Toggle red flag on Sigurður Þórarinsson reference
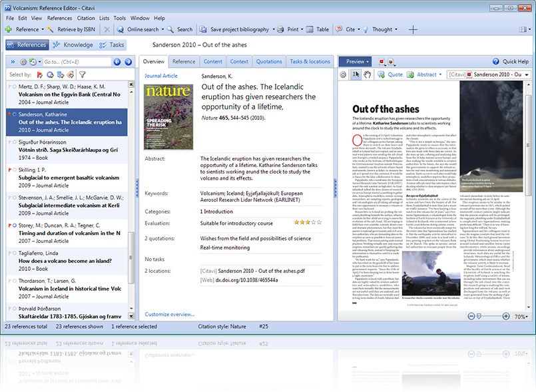536x392 pixels. point(8,142)
